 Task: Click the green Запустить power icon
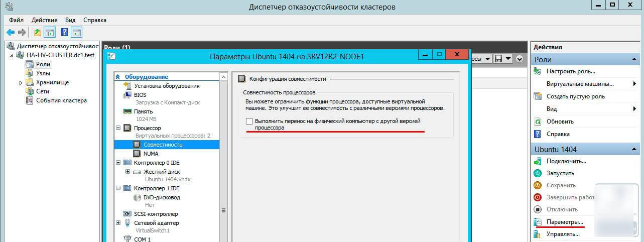pos(538,173)
